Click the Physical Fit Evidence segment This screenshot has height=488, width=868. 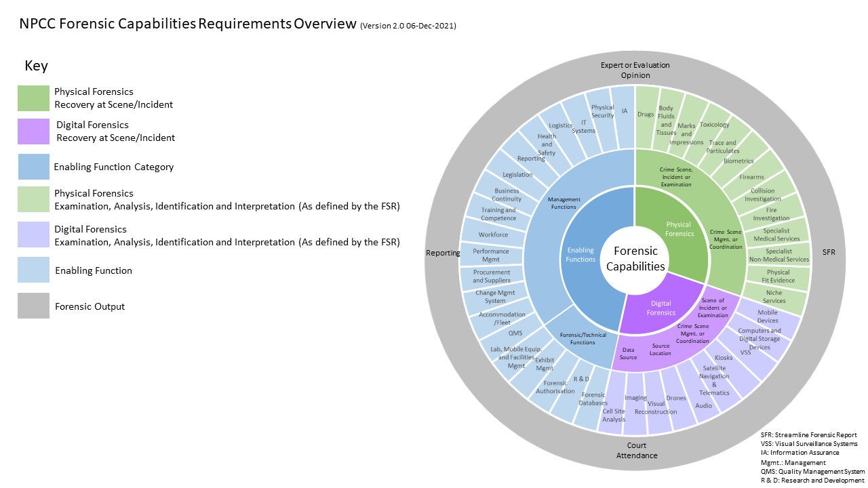coord(778,276)
